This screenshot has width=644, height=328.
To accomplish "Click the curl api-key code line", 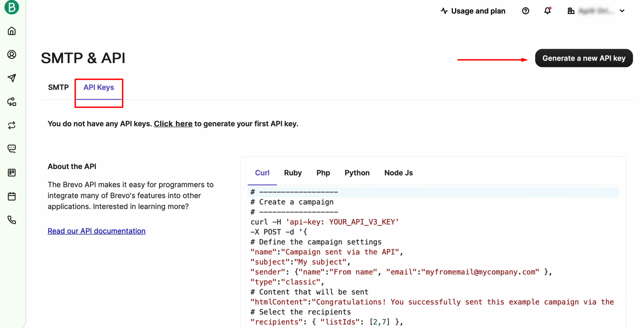I will [325, 222].
